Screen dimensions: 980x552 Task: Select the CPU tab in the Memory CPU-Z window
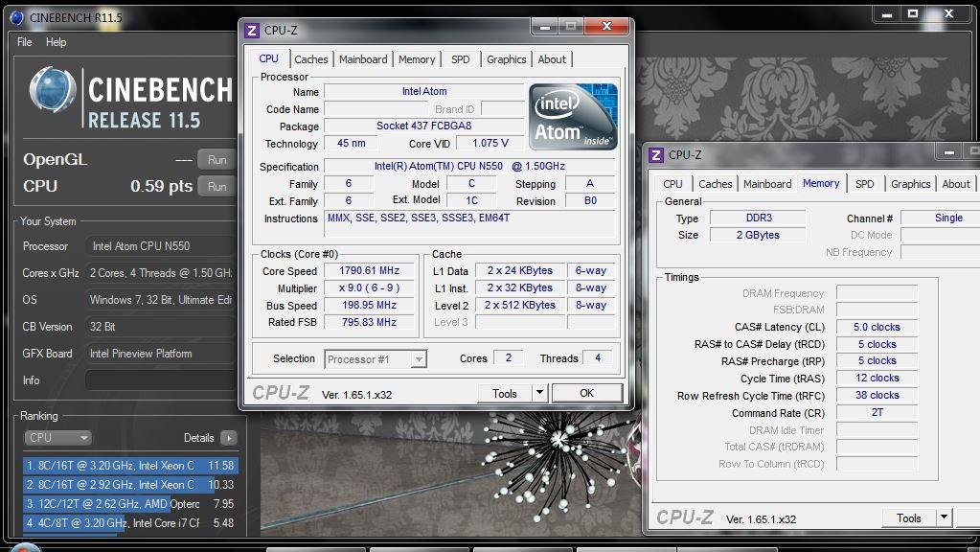(672, 184)
